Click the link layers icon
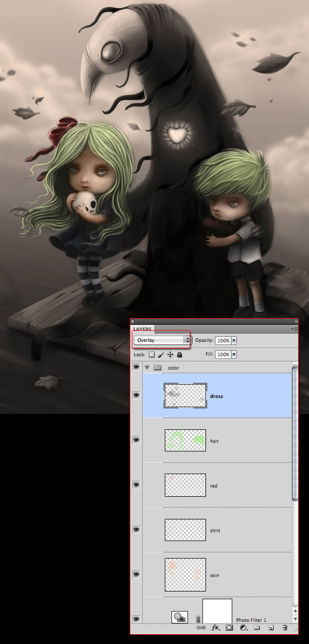 click(201, 628)
